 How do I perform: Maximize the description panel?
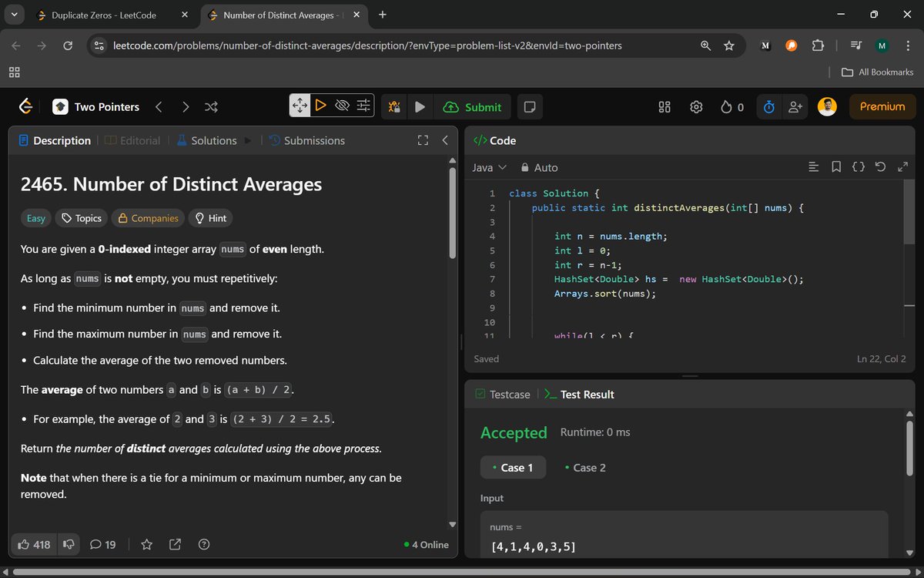pyautogui.click(x=422, y=140)
